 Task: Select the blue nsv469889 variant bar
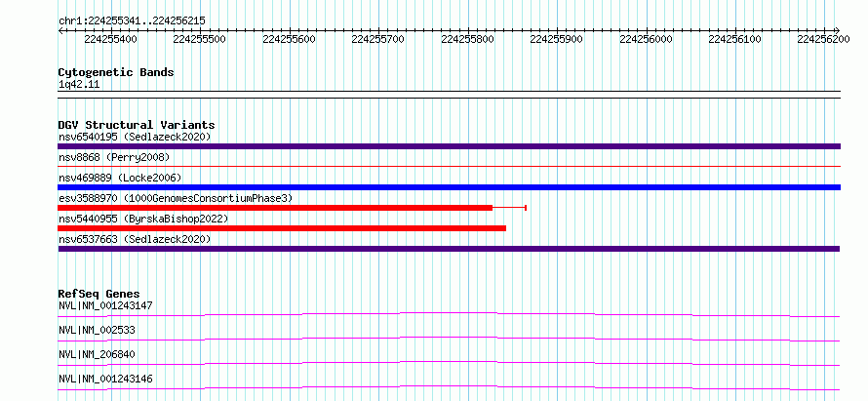(x=449, y=187)
